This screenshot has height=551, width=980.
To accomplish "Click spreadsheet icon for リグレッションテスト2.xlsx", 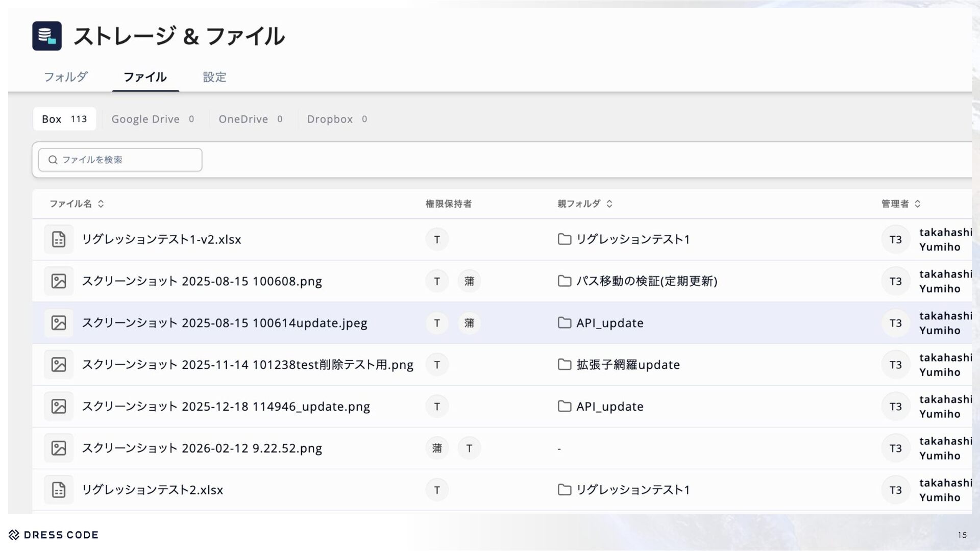I will (x=59, y=490).
